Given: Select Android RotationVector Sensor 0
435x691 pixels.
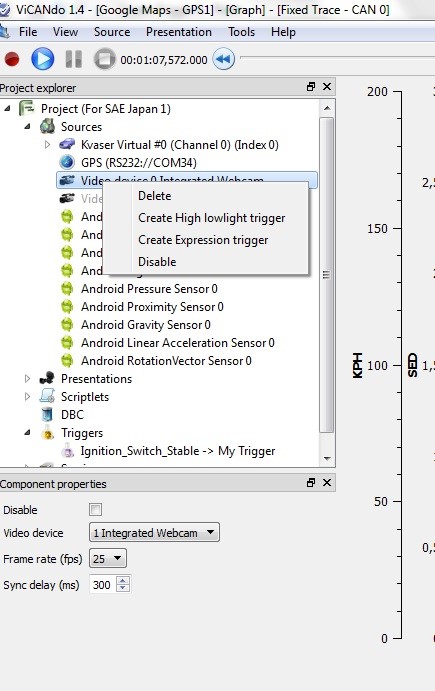Looking at the screenshot, I should pos(166,361).
